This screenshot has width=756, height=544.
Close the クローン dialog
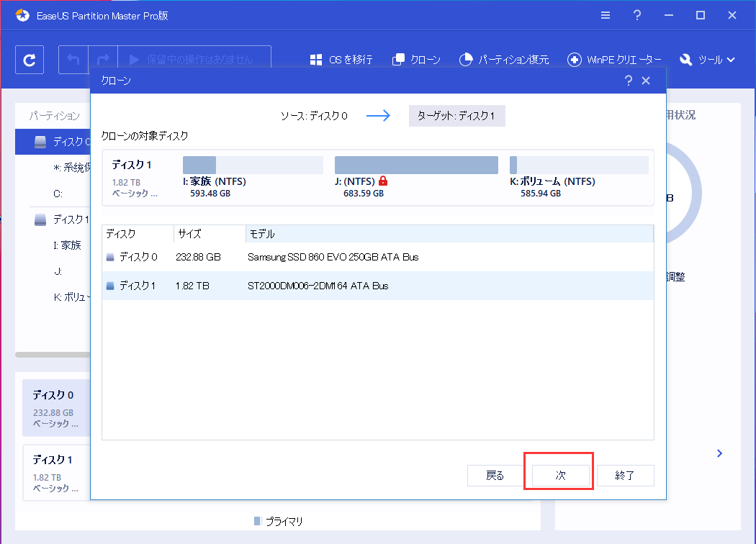[x=646, y=81]
